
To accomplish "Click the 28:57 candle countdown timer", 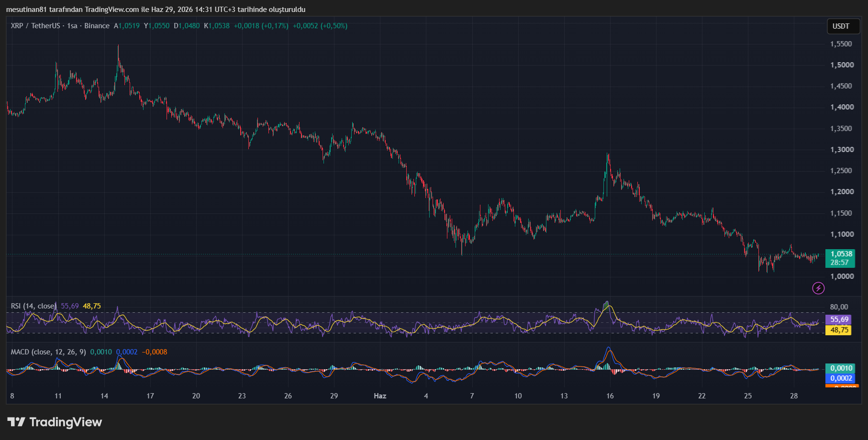I will pos(839,263).
